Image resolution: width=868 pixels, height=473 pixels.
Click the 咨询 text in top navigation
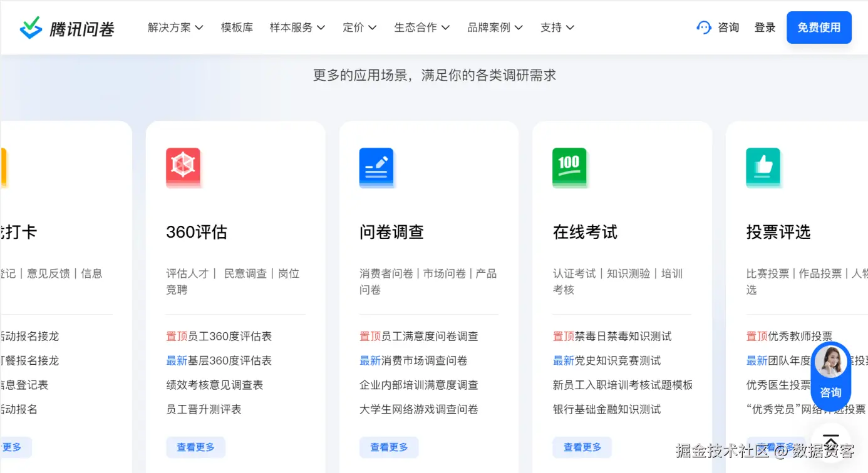728,28
